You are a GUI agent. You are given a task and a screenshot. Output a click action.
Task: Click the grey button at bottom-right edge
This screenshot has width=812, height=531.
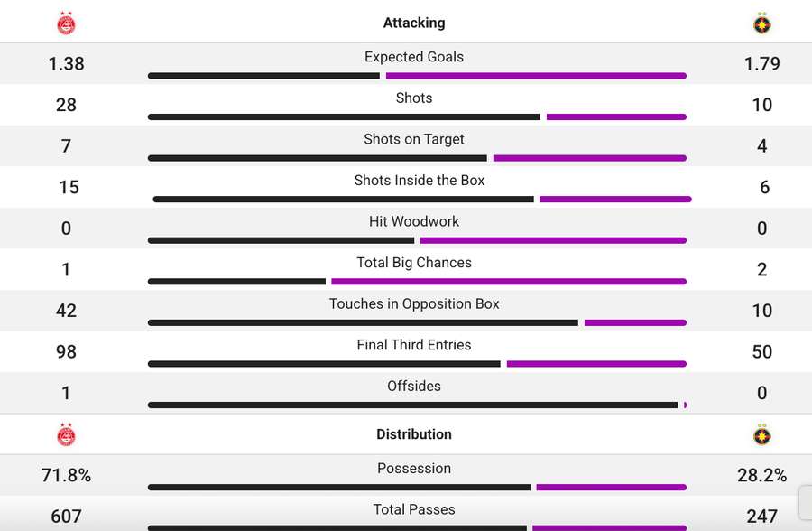coord(805,503)
